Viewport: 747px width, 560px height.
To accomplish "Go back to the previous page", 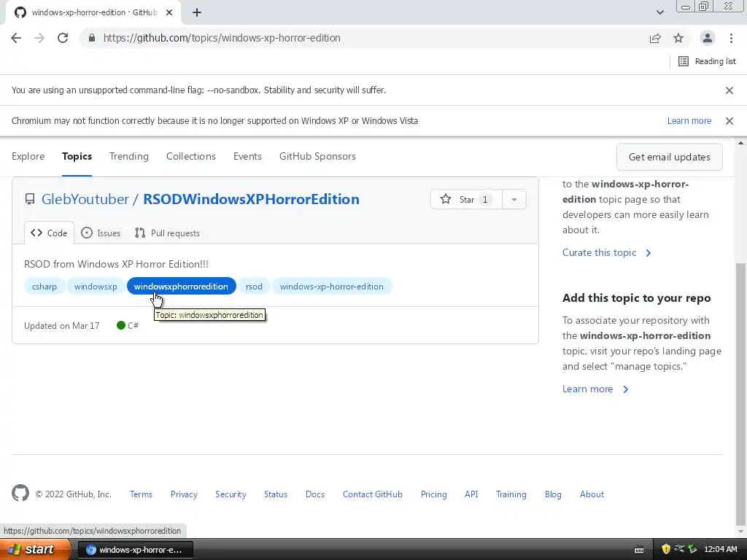I will point(16,38).
